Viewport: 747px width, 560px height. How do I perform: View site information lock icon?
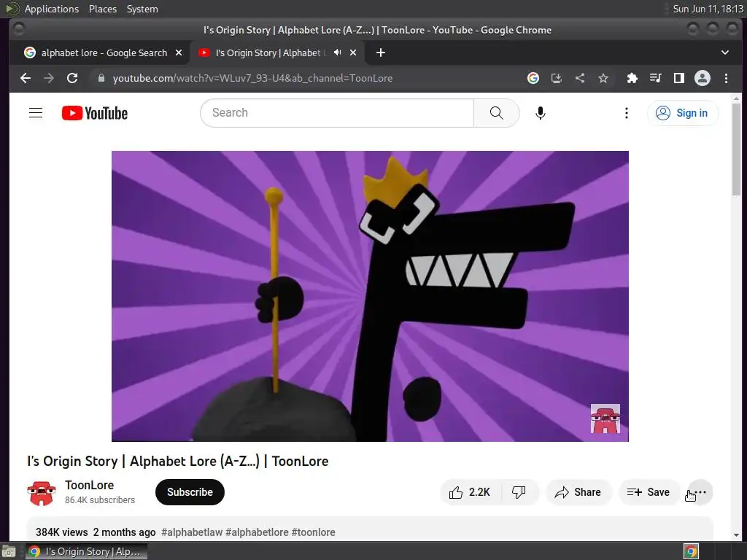(x=101, y=78)
